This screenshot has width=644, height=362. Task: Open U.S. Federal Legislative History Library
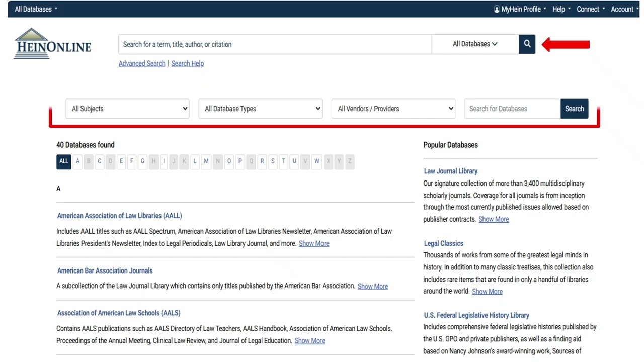tap(476, 315)
